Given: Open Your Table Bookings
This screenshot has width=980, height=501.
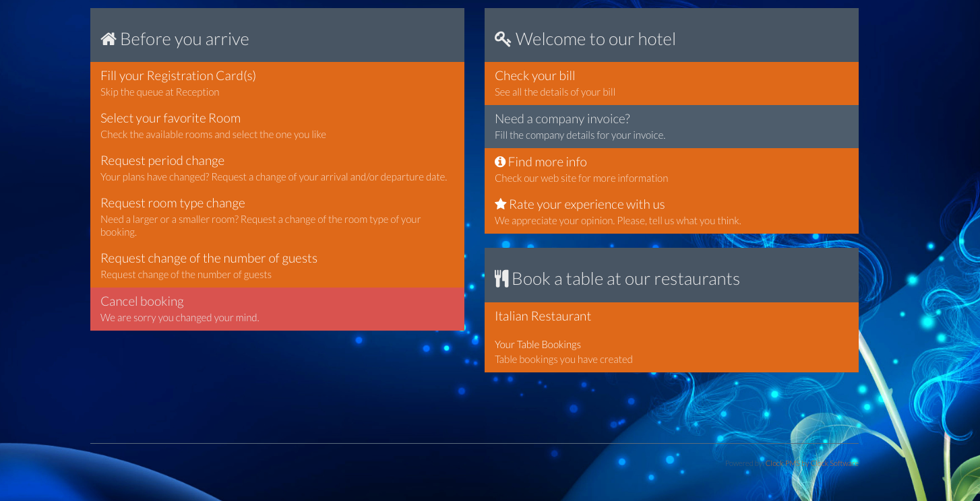Looking at the screenshot, I should [x=671, y=352].
